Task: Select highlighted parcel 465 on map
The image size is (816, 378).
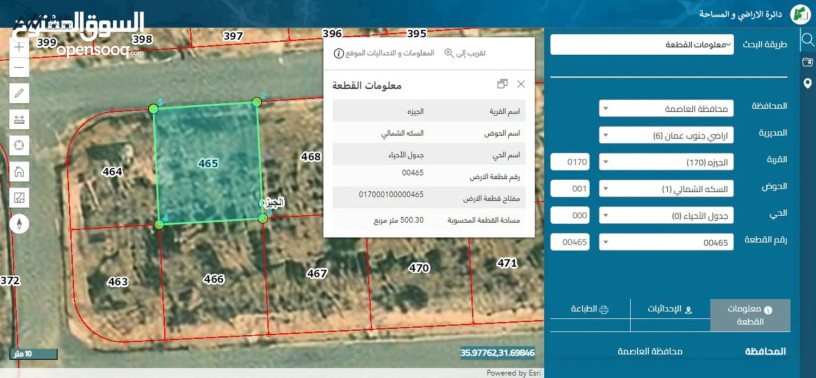Action: pos(208,163)
